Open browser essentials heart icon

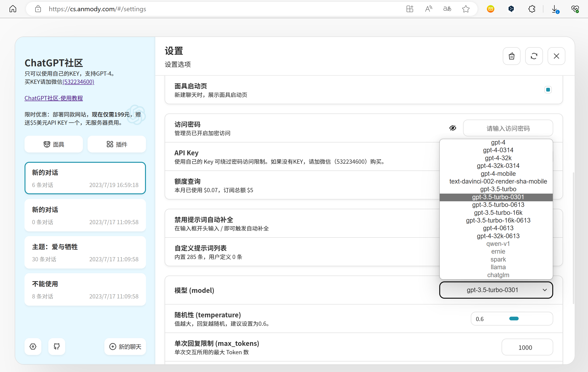[575, 9]
